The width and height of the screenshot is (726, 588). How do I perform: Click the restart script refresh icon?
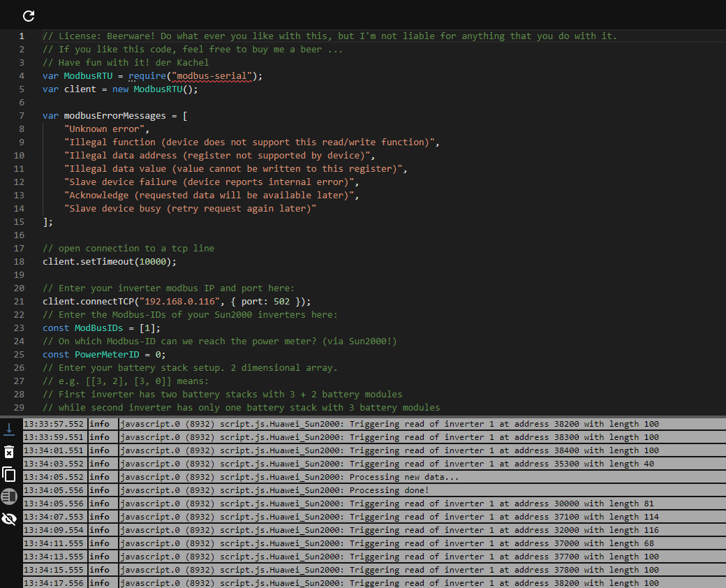point(29,16)
